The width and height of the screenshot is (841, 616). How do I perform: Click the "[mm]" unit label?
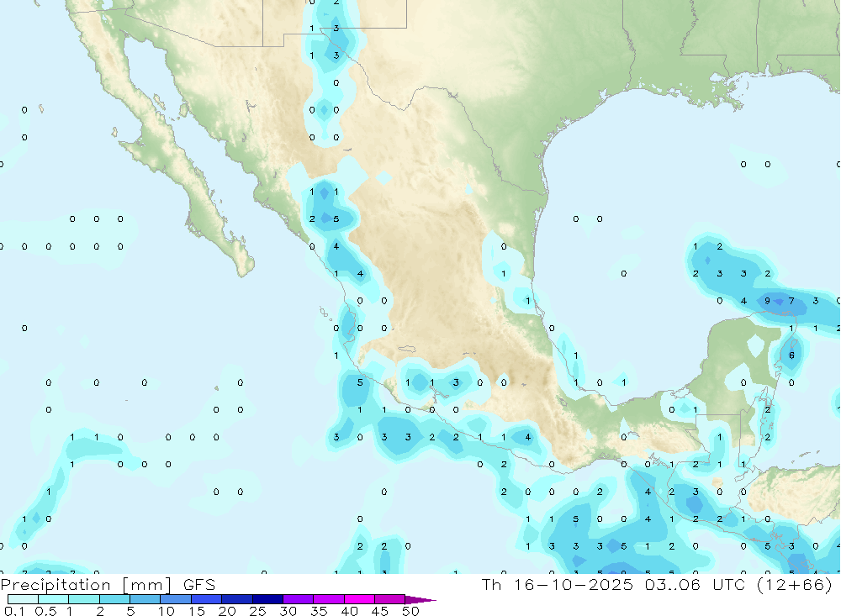[147, 585]
